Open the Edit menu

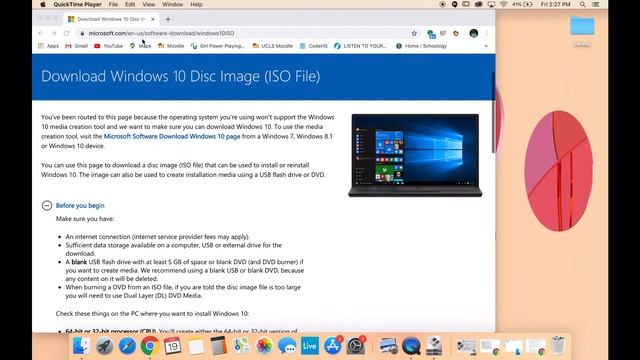130,4
